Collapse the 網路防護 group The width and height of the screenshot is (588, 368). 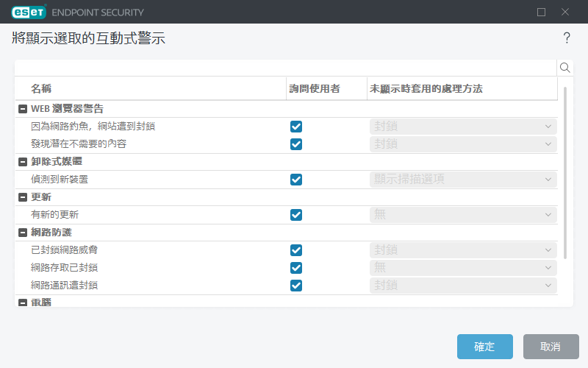[x=22, y=233]
